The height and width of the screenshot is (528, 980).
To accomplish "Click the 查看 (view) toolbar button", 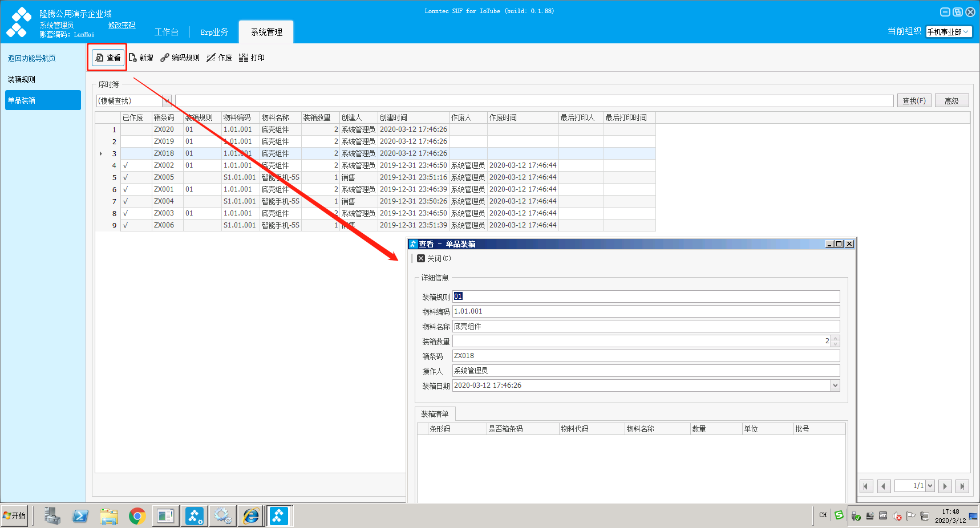I will (x=108, y=58).
